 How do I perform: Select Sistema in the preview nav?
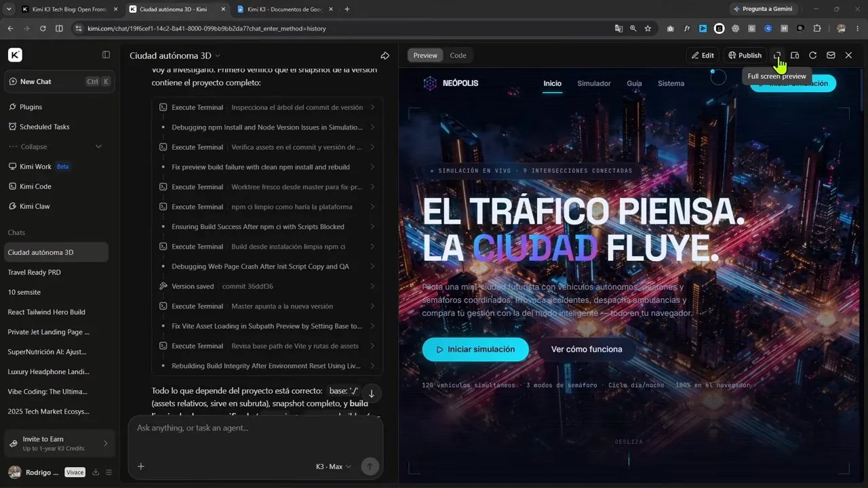(x=671, y=83)
